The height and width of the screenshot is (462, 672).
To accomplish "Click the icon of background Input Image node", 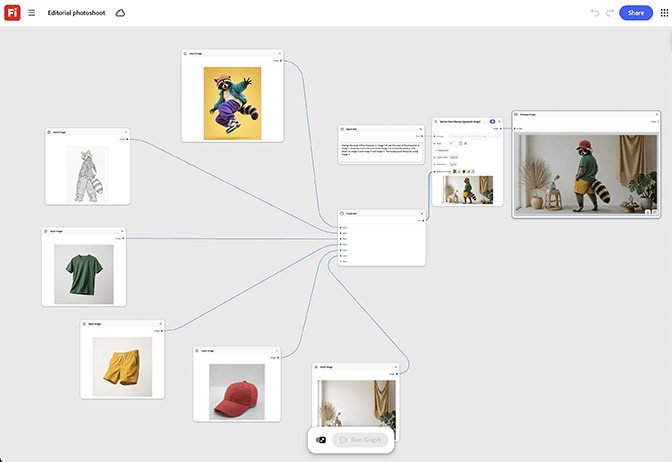I will click(316, 367).
